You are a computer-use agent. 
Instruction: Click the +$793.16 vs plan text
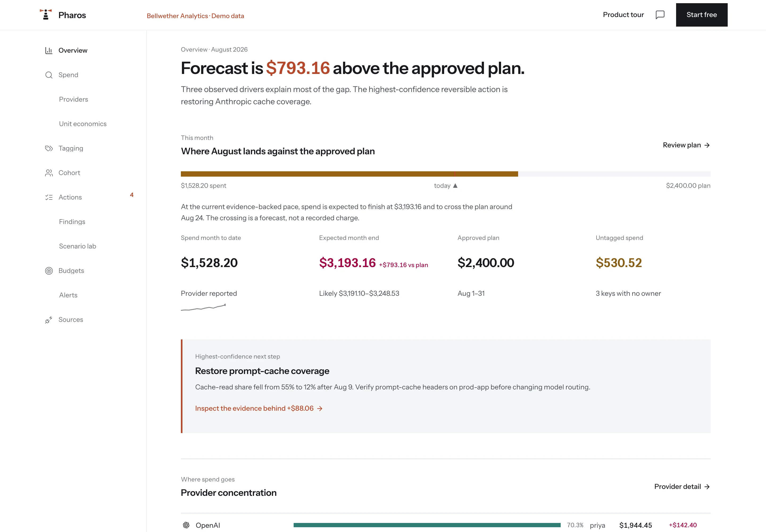[403, 265]
